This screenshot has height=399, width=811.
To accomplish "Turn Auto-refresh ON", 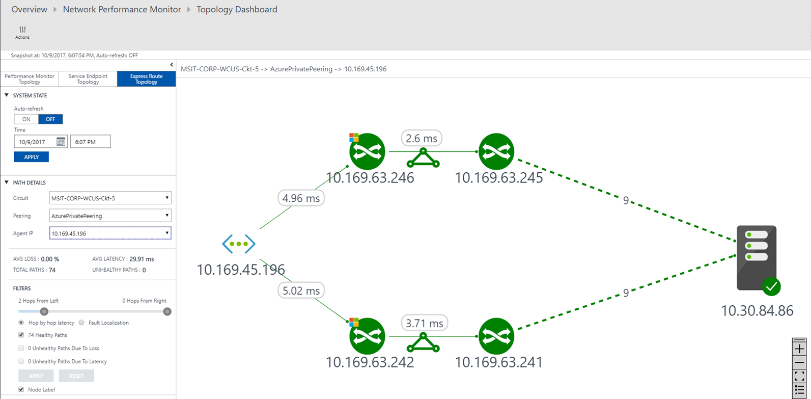I will pos(26,119).
